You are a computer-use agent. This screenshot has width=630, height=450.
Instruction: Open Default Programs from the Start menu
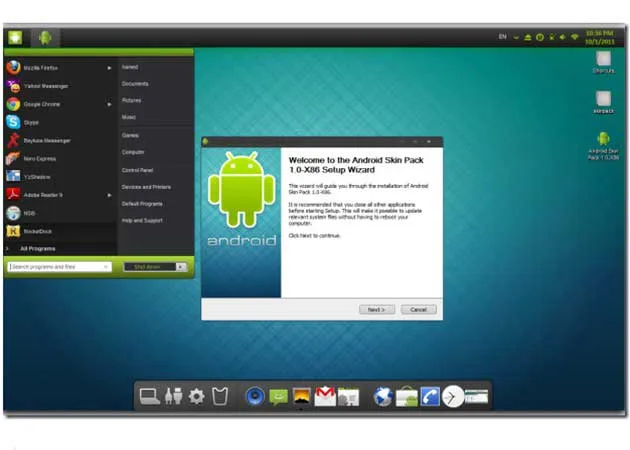click(x=142, y=204)
